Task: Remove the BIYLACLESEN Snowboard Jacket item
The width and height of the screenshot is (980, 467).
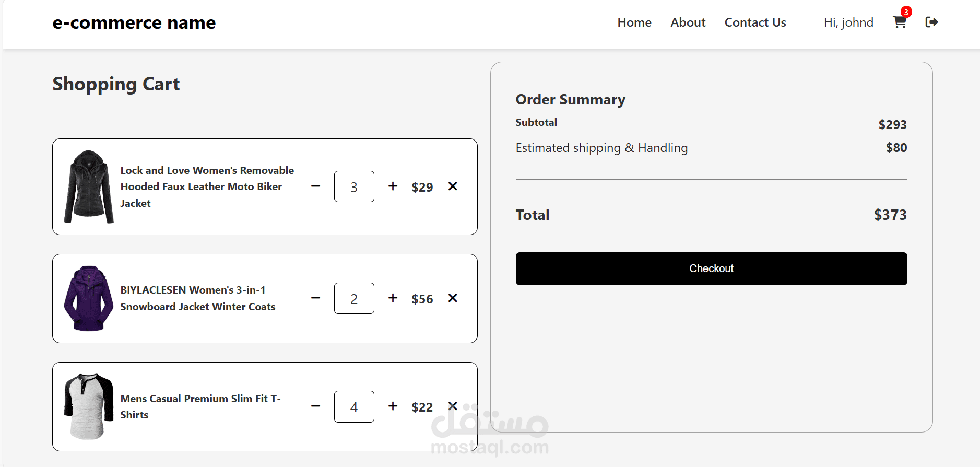Action: click(x=453, y=298)
